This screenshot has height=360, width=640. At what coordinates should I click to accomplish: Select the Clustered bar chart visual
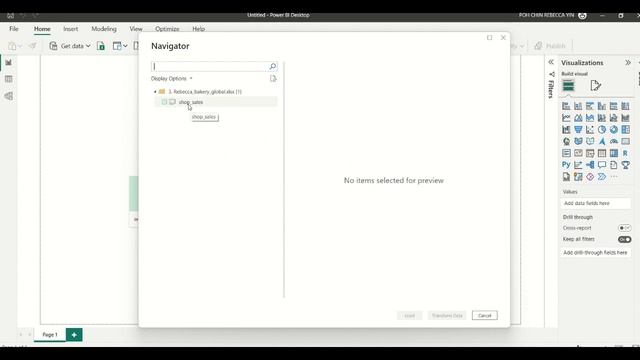590,106
